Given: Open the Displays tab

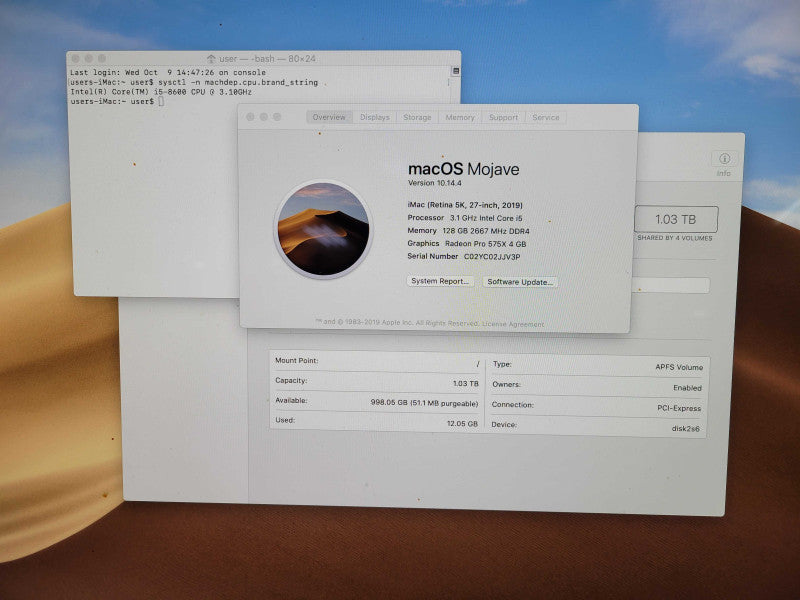Looking at the screenshot, I should [x=374, y=117].
